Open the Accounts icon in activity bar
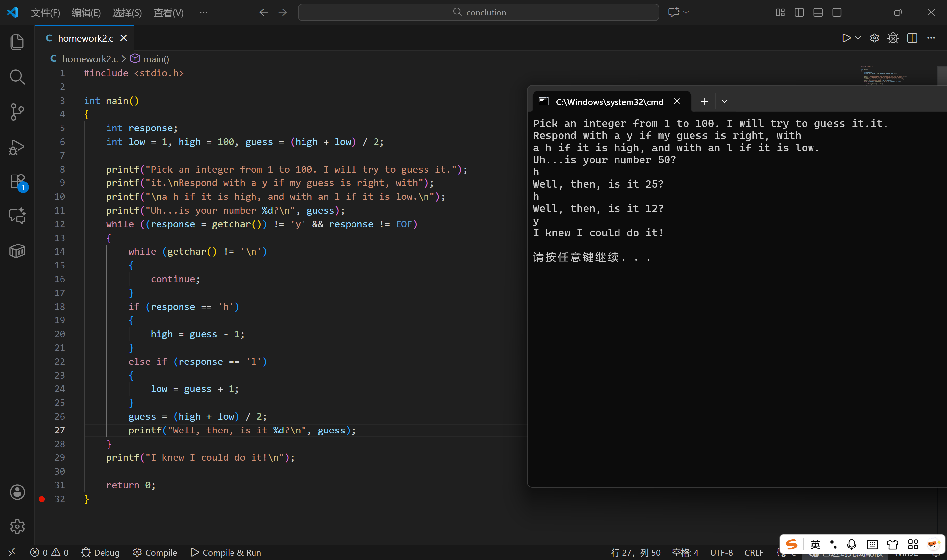Viewport: 947px width, 560px height. click(17, 492)
